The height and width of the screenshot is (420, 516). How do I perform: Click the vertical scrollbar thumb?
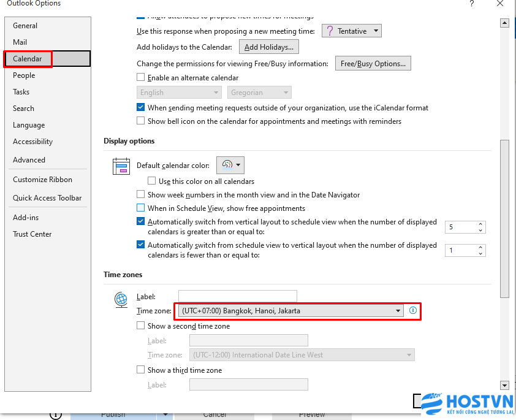click(x=504, y=219)
